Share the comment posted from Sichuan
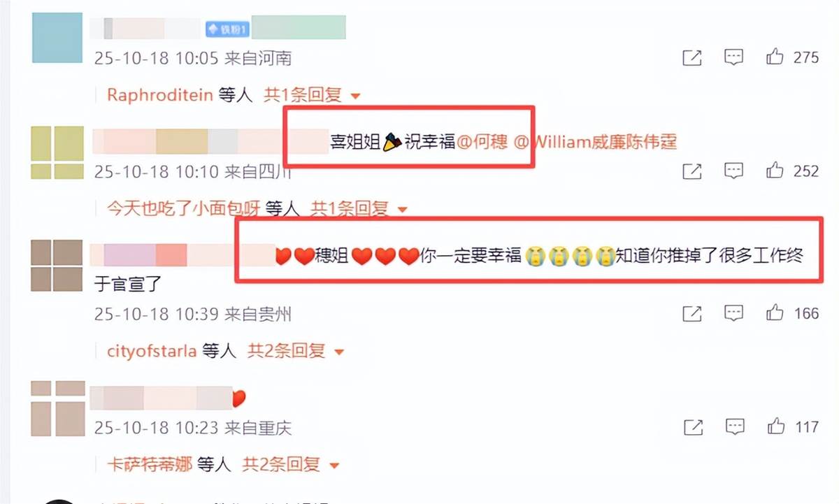 click(691, 170)
